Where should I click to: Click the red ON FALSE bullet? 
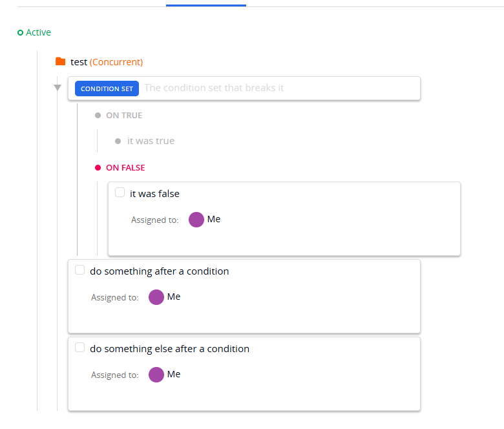click(x=98, y=168)
